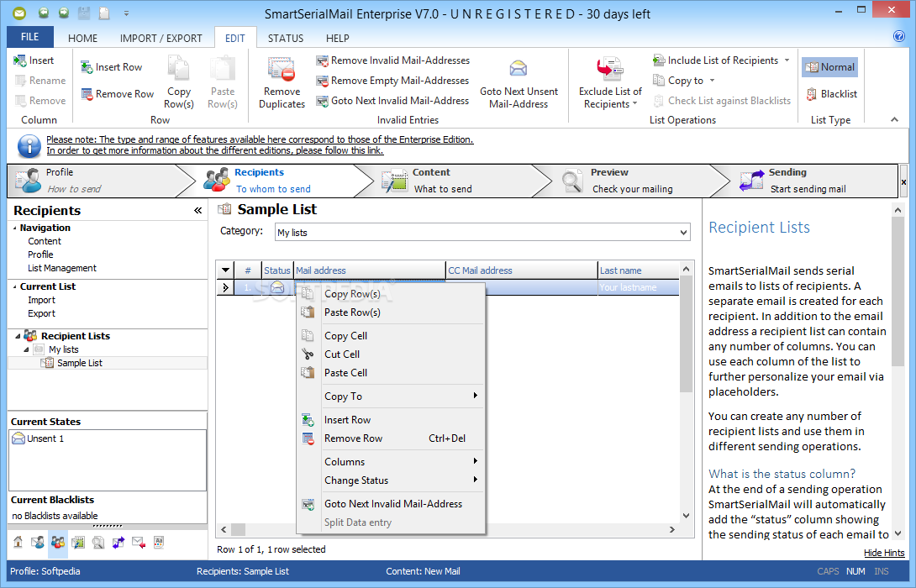Image resolution: width=916 pixels, height=588 pixels.
Task: Collapse the My lists tree node
Action: click(x=26, y=349)
